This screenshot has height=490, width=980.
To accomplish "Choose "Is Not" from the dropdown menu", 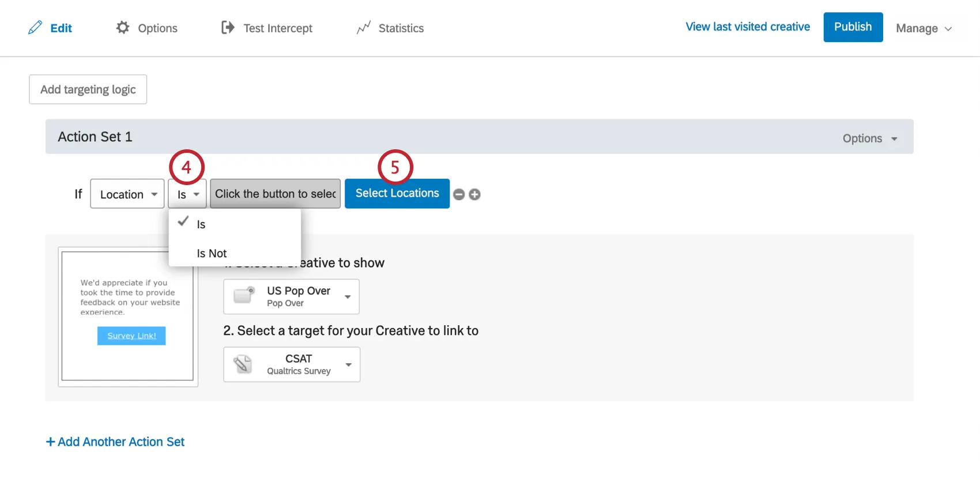I will point(212,253).
